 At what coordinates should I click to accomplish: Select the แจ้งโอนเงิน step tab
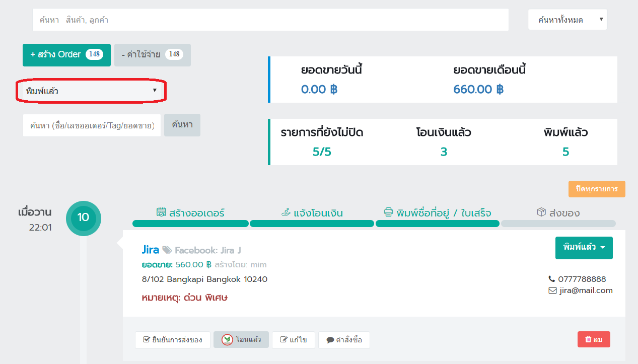pyautogui.click(x=312, y=213)
